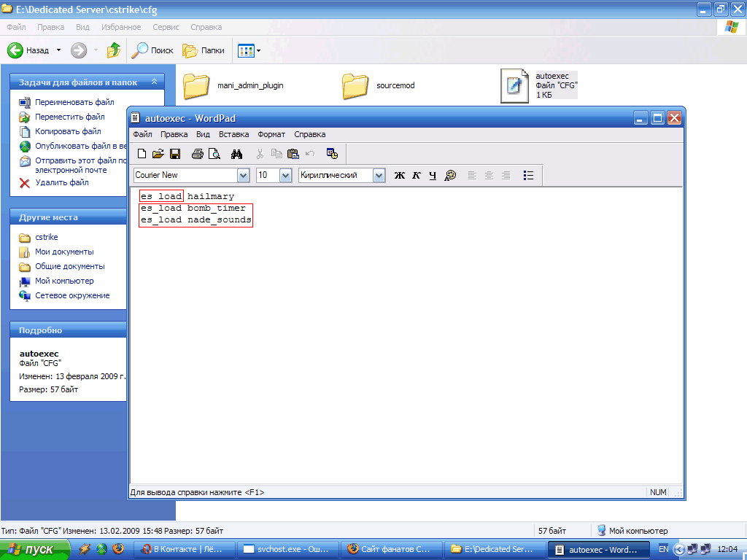Image resolution: width=747 pixels, height=560 pixels.
Task: Click the Copy icon in WordPad toolbar
Action: pos(276,153)
